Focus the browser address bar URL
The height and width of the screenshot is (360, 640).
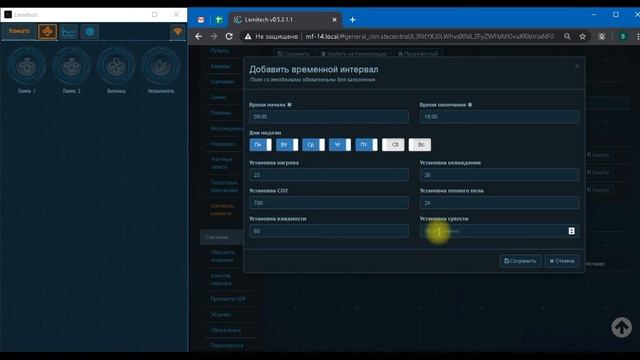pyautogui.click(x=430, y=36)
